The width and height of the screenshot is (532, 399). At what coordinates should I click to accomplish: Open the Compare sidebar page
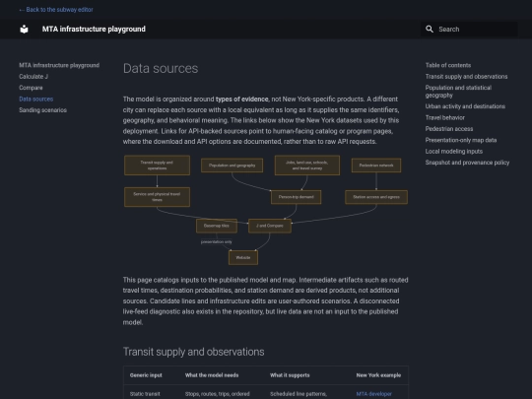click(x=31, y=88)
